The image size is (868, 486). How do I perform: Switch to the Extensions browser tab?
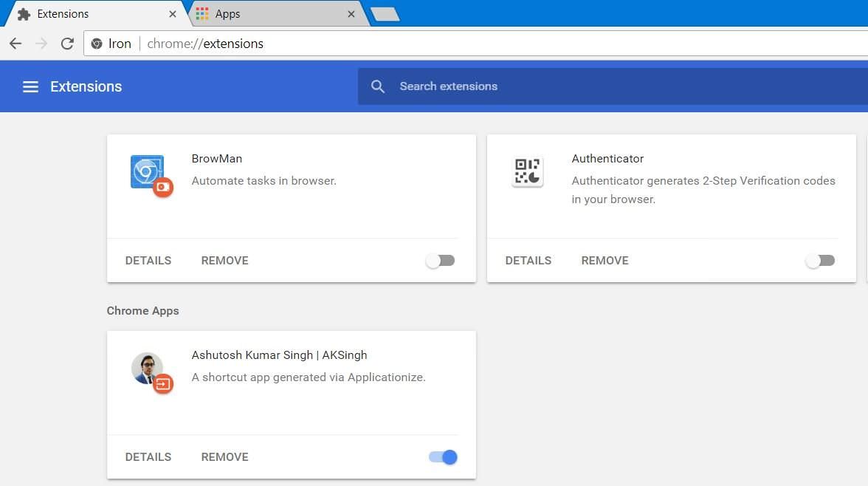pyautogui.click(x=95, y=14)
